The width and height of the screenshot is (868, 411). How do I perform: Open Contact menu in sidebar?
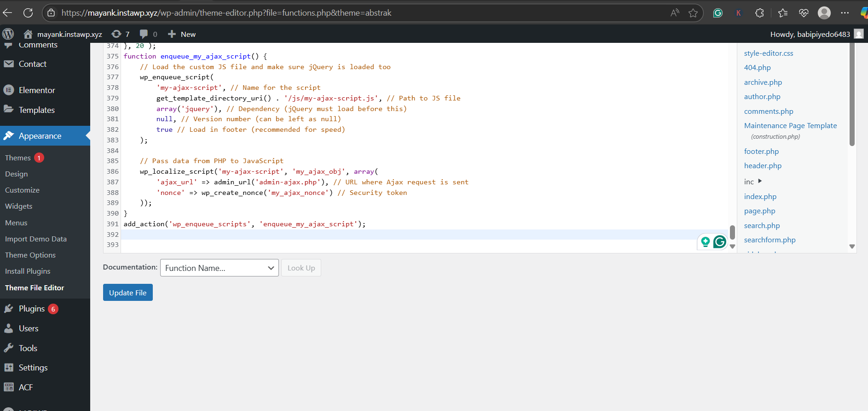pyautogui.click(x=45, y=64)
